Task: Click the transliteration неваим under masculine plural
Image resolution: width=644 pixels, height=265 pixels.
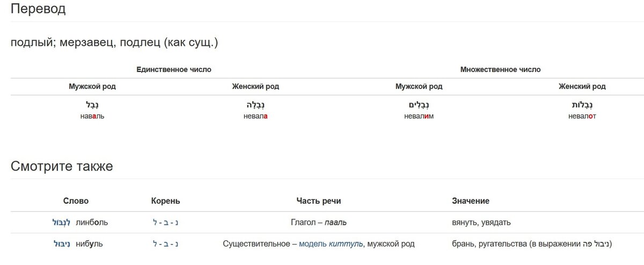Action: coord(419,116)
